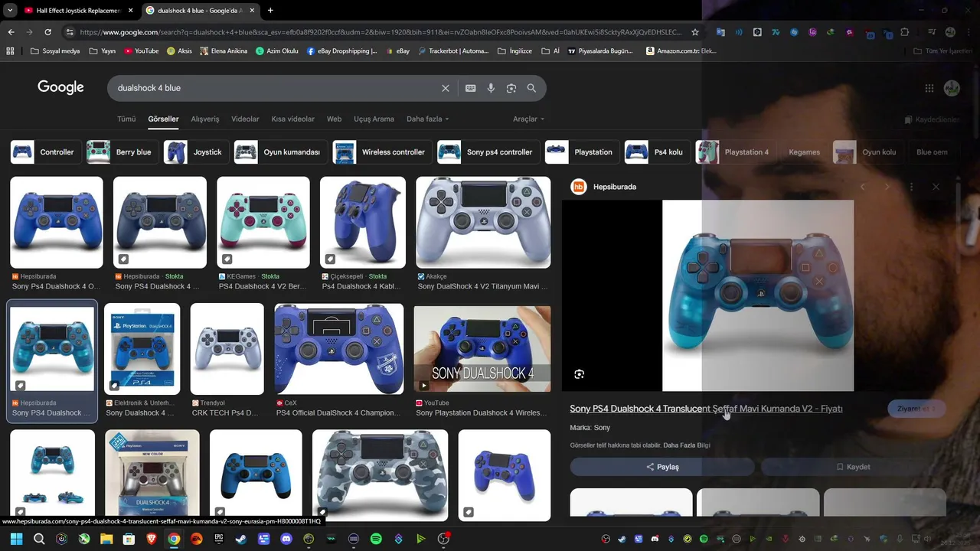Image resolution: width=980 pixels, height=551 pixels.
Task: Switch to the Tümü results tab
Action: 126,119
